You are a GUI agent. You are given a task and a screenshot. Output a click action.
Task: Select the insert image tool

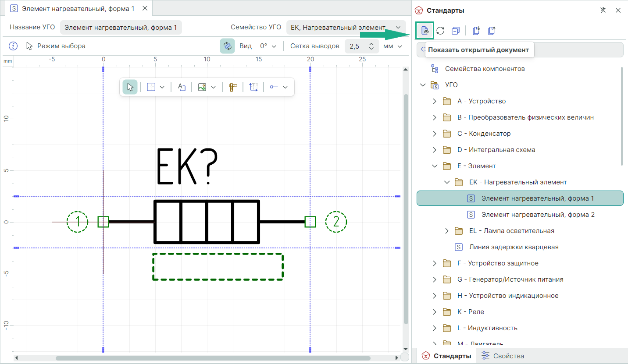(202, 87)
